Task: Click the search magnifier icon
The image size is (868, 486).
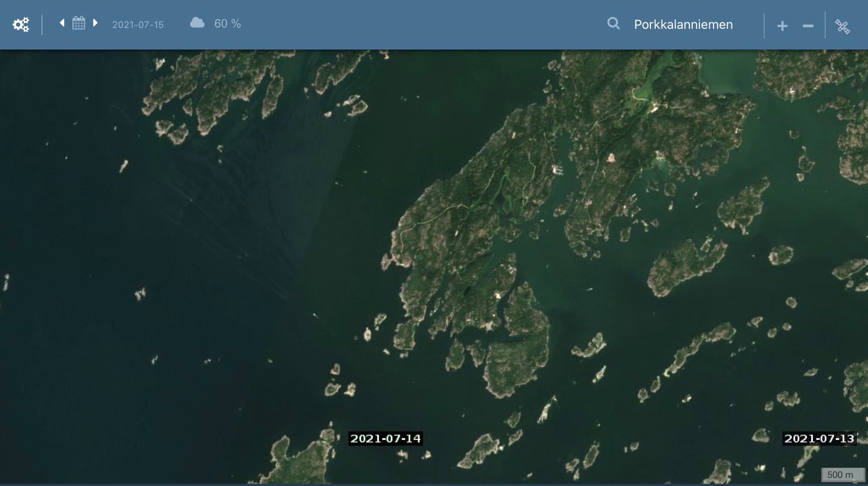Action: 613,23
